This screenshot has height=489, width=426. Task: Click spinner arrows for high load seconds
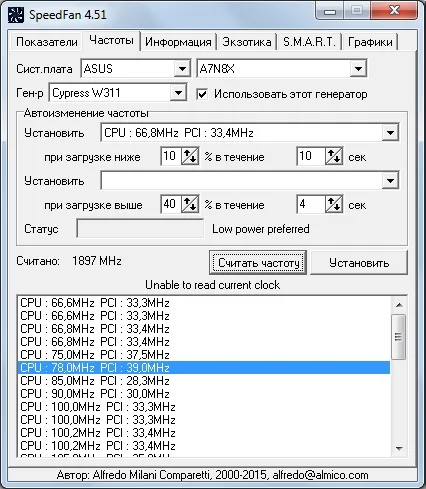click(334, 204)
